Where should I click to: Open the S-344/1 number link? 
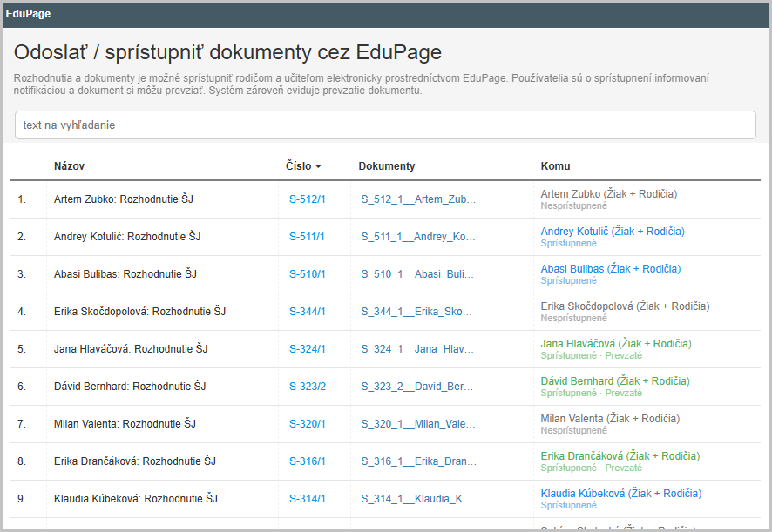click(307, 312)
